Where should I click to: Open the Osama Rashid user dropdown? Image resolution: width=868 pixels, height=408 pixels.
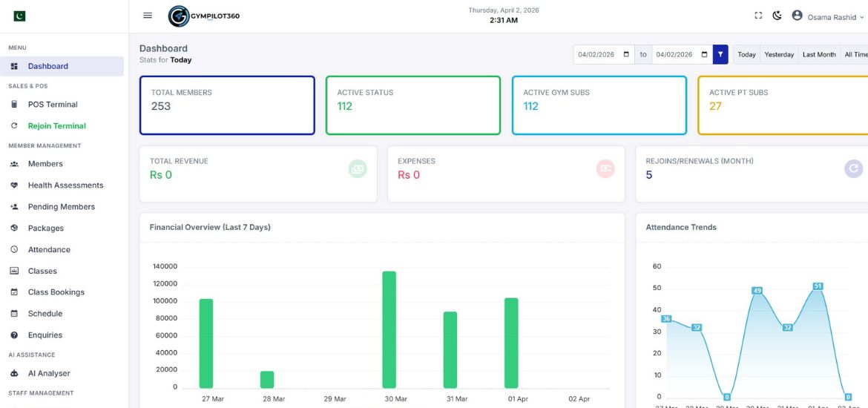pos(827,16)
